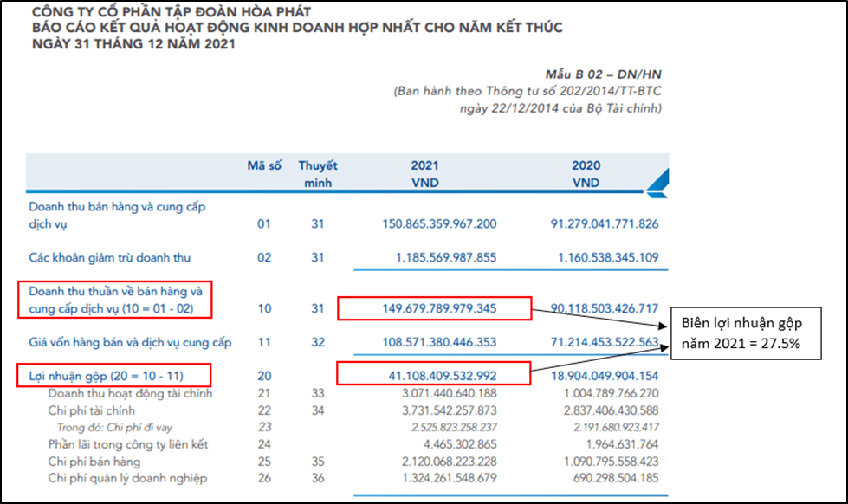Click borrowing cost 2021 value 2.525.823.258.237
The height and width of the screenshot is (504, 848).
pyautogui.click(x=454, y=427)
